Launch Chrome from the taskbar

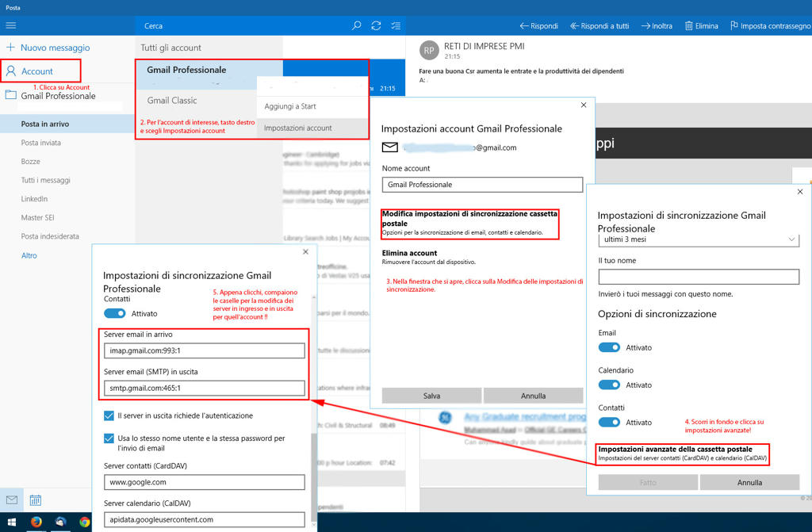pyautogui.click(x=84, y=522)
